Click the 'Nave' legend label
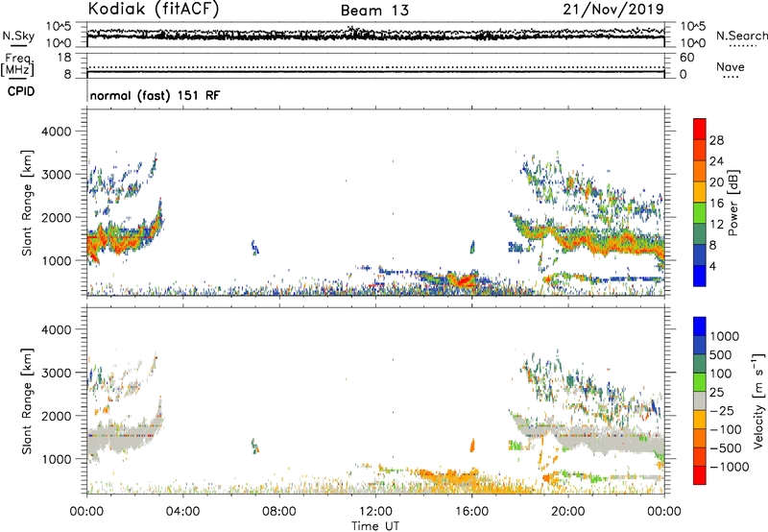Screen dimensions: 768x532 731,66
